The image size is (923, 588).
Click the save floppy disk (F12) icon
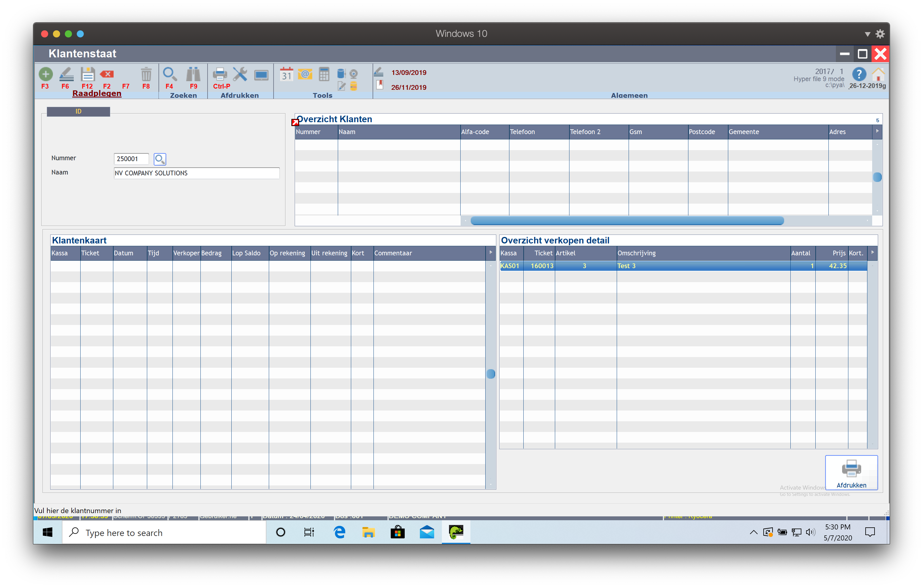click(87, 74)
